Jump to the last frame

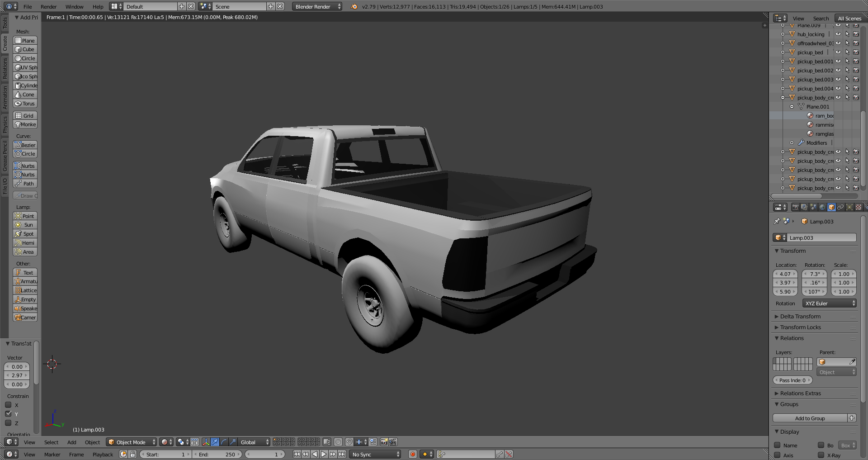point(342,454)
